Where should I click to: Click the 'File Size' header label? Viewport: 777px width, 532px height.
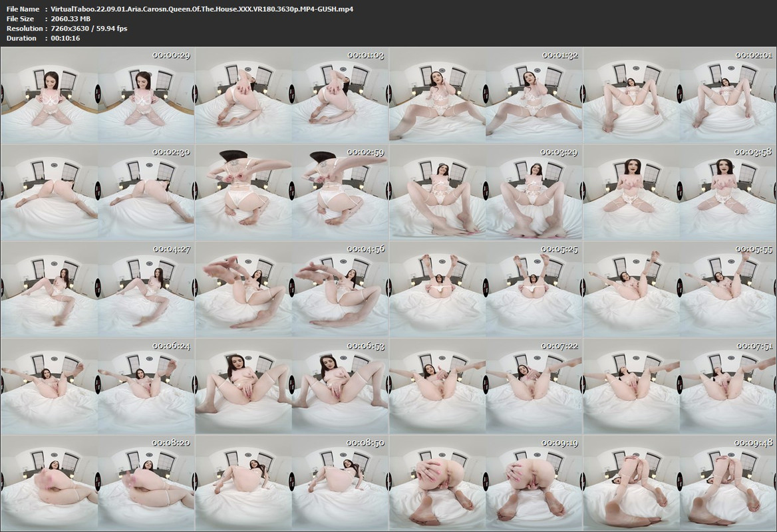[21, 19]
